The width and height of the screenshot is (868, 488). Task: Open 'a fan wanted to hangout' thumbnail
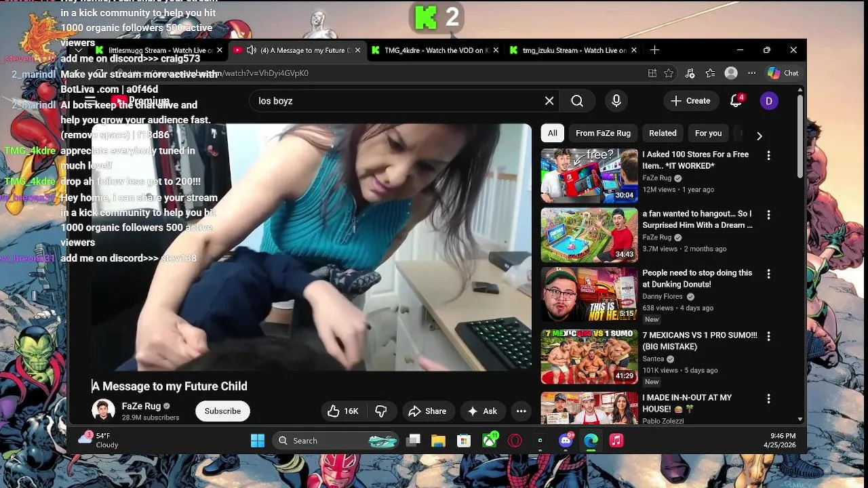click(589, 235)
